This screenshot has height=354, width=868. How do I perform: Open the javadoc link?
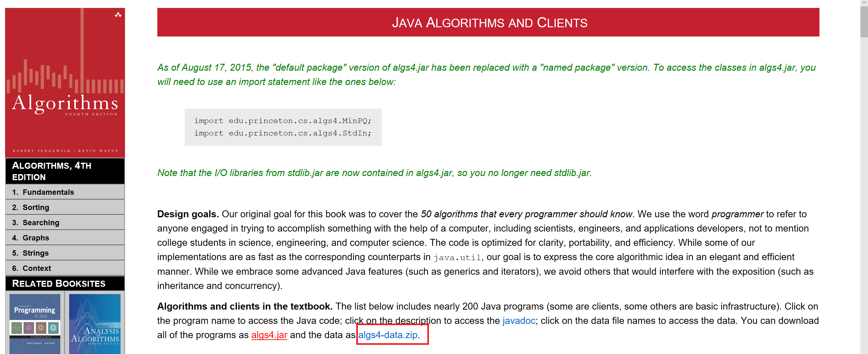pyautogui.click(x=519, y=320)
